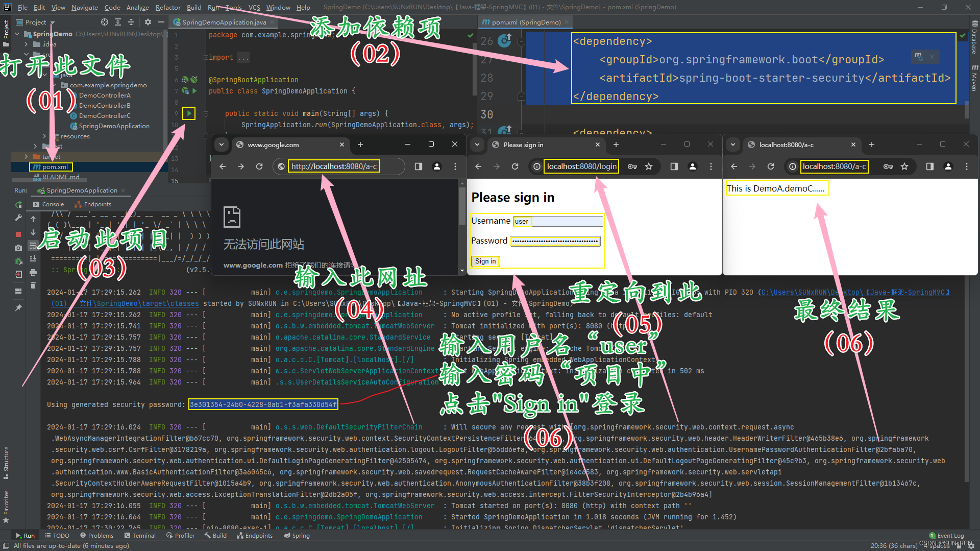
Task: Click the Exit icon in the Run toolbar
Action: (18, 274)
